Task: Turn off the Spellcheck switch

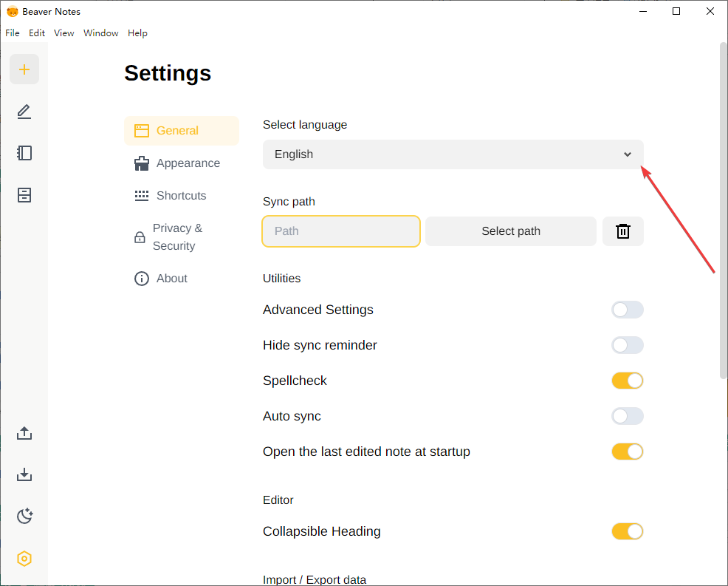Action: point(627,381)
